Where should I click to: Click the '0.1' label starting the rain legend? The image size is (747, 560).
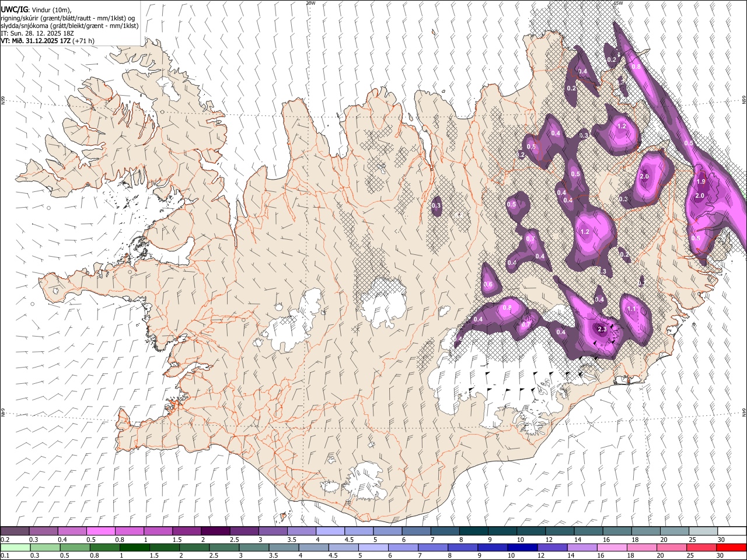(5, 556)
